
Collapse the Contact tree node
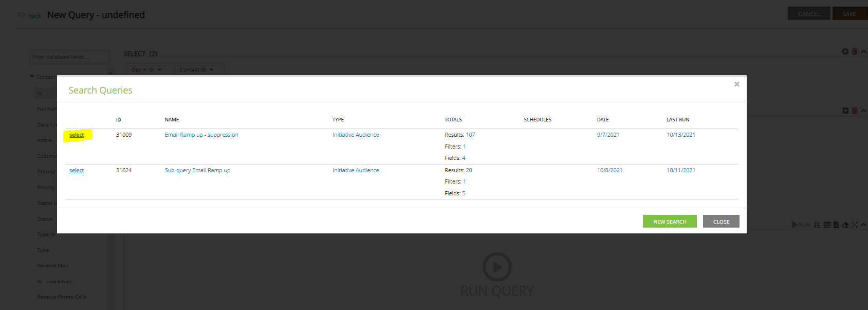click(x=32, y=77)
